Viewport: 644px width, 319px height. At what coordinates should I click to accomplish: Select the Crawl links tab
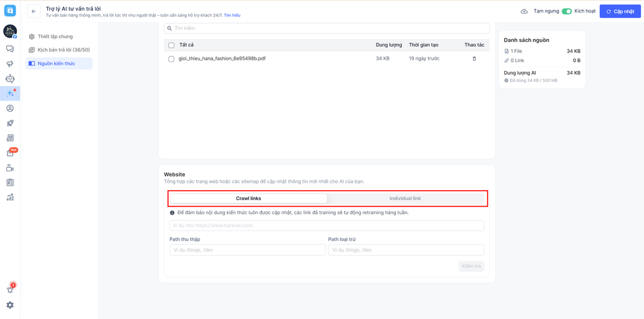(248, 198)
